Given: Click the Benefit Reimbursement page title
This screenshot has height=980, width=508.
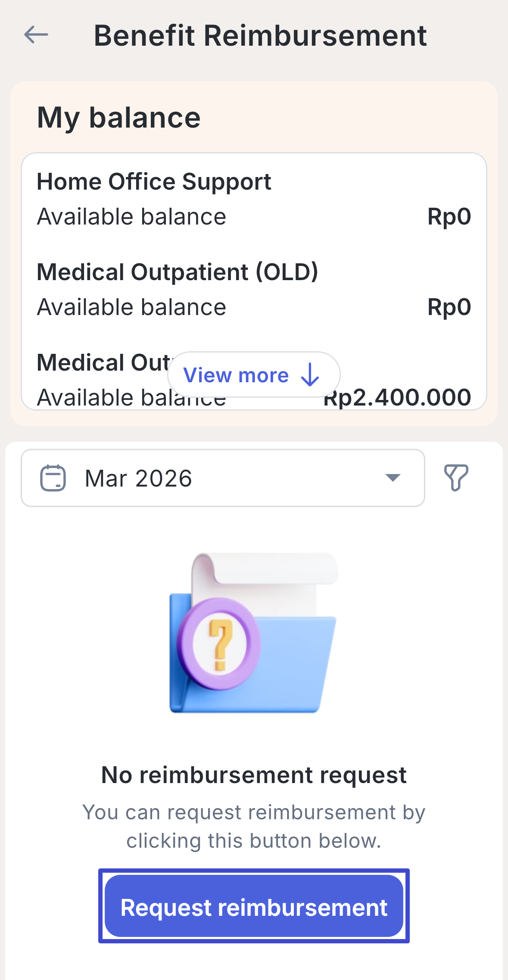Looking at the screenshot, I should point(260,35).
